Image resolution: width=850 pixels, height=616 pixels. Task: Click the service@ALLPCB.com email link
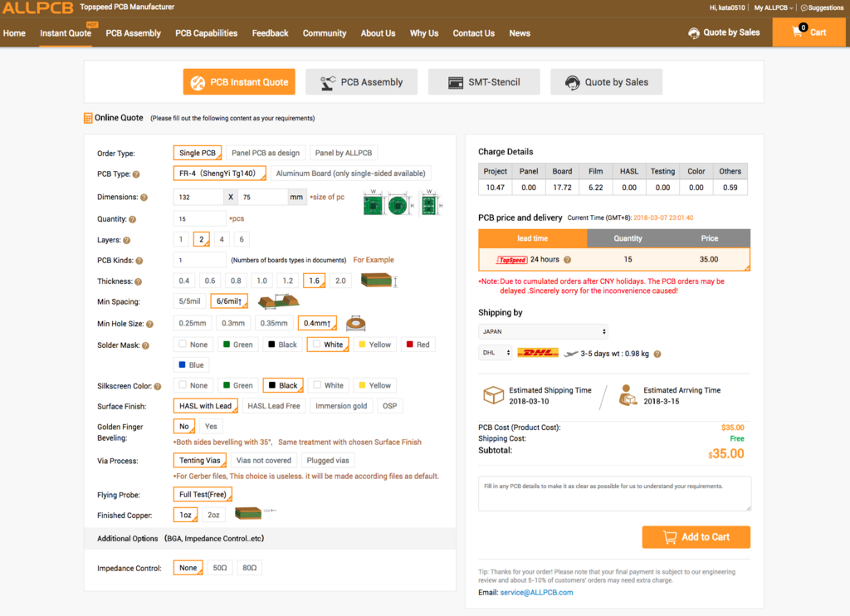tap(536, 593)
